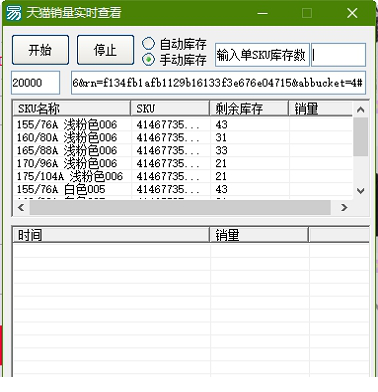Viewport: 378px width, 392px height.
Task: Click the SKU column header
Action: (x=170, y=108)
